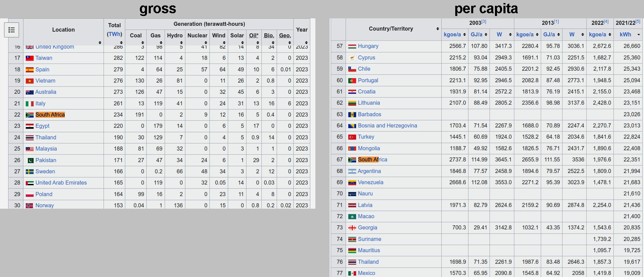This screenshot has height=277, width=644.
Task: Open the Venezuela link
Action: coord(371,183)
